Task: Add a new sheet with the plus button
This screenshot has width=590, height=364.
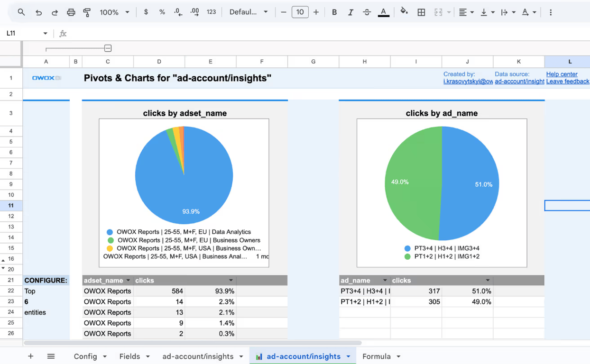Action: 31,356
